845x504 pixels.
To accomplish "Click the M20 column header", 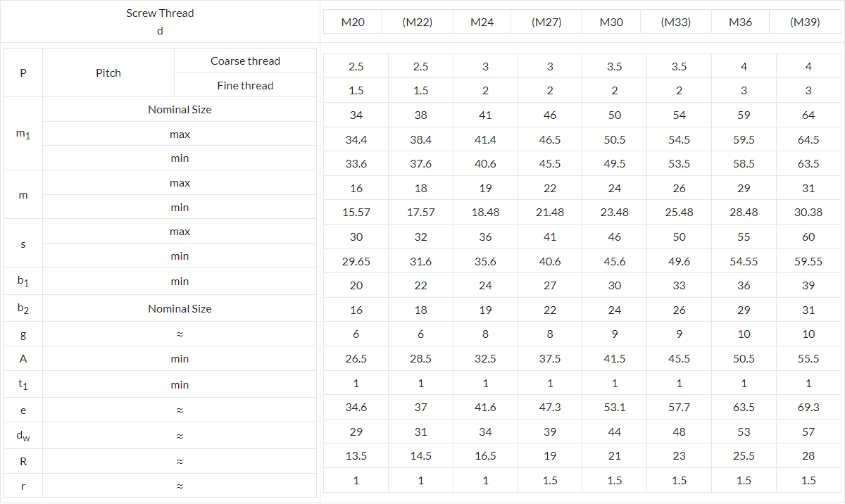I will point(353,22).
